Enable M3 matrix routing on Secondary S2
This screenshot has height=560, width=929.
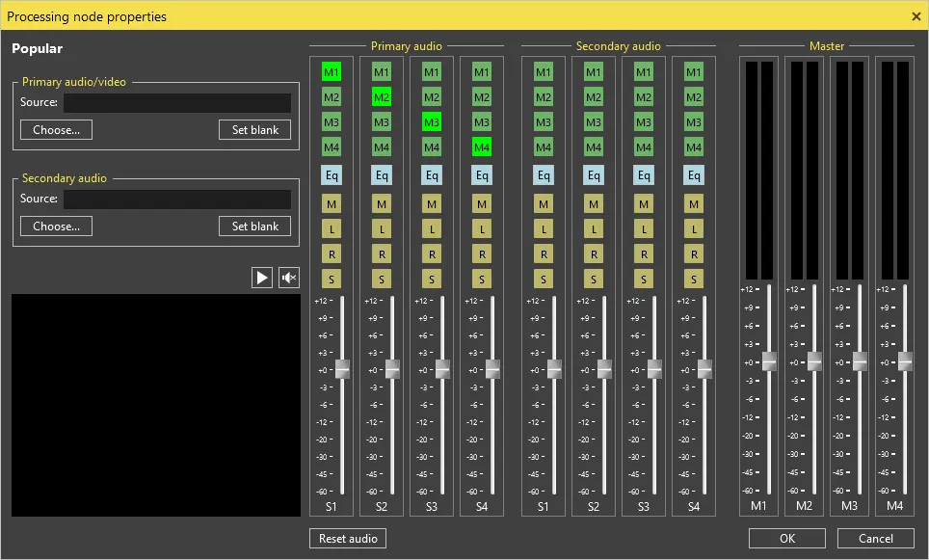pos(594,121)
